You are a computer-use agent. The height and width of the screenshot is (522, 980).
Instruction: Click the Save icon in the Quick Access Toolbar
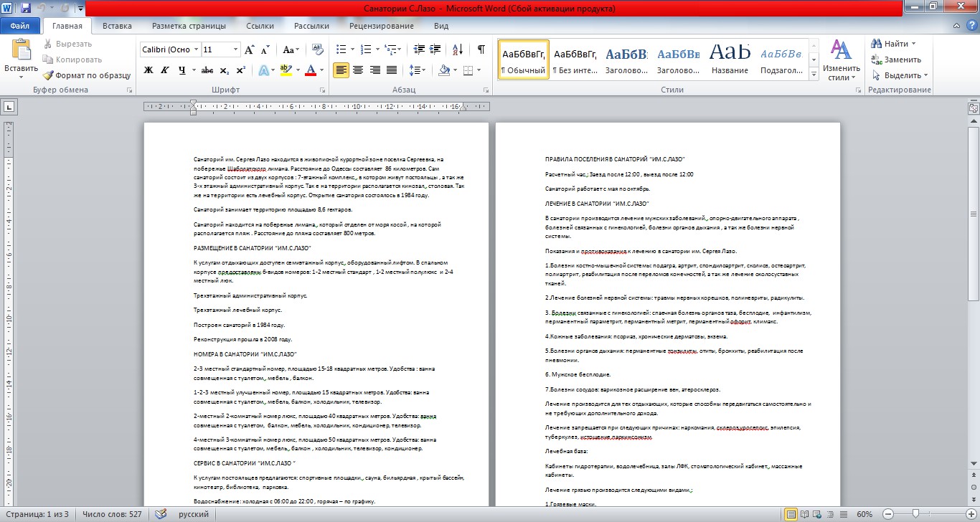click(x=26, y=8)
